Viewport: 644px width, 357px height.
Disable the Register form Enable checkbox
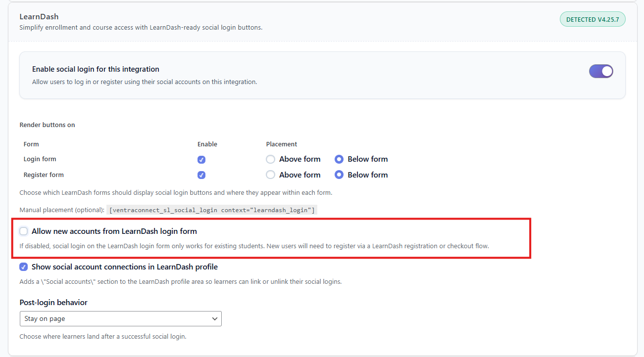pos(201,175)
